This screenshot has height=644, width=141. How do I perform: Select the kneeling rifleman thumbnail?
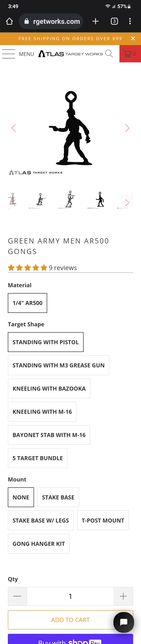click(40, 200)
